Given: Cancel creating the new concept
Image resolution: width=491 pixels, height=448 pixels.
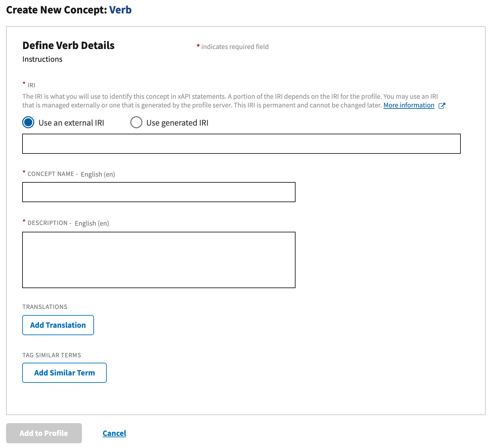Looking at the screenshot, I should pos(114,433).
